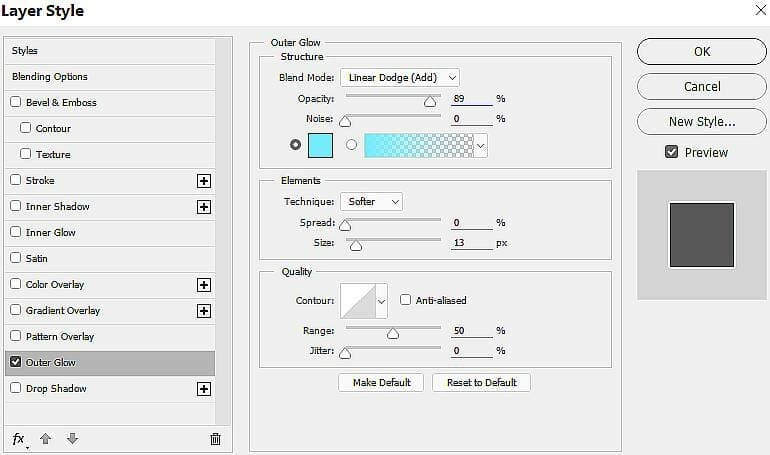Viewport: 770px width, 455px height.
Task: Select the gradient glow radio button
Action: (x=351, y=145)
